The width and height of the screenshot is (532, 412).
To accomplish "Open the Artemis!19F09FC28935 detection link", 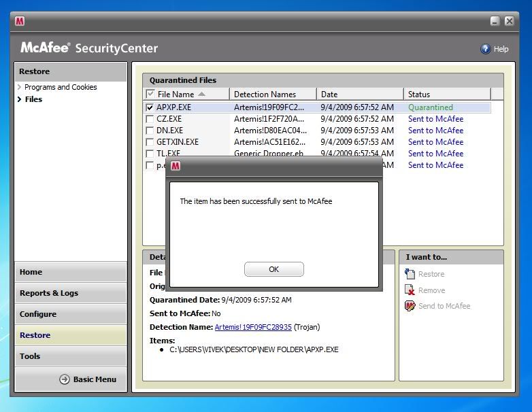I will point(253,327).
